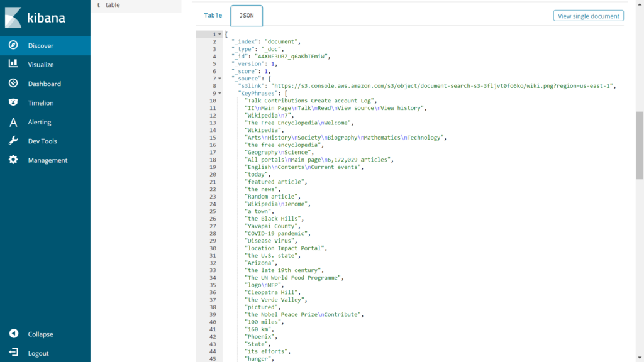The width and height of the screenshot is (644, 362).
Task: Click the Management gear icon
Action: click(13, 160)
